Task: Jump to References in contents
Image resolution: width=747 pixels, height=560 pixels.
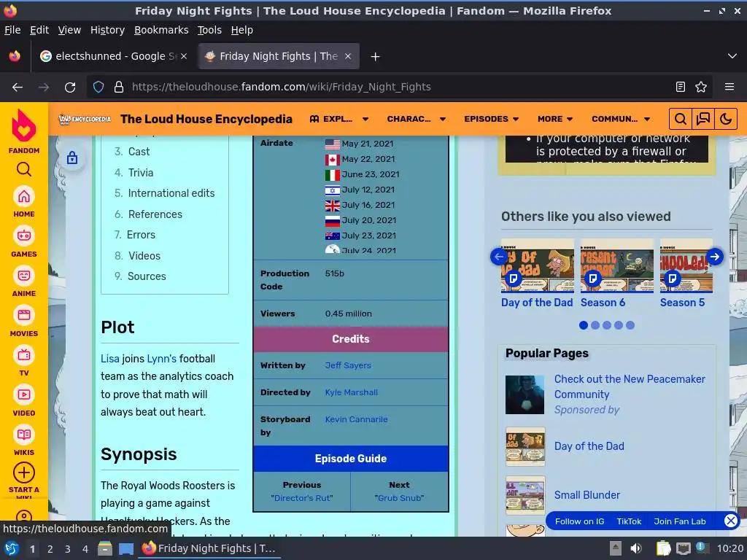Action: 155,214
